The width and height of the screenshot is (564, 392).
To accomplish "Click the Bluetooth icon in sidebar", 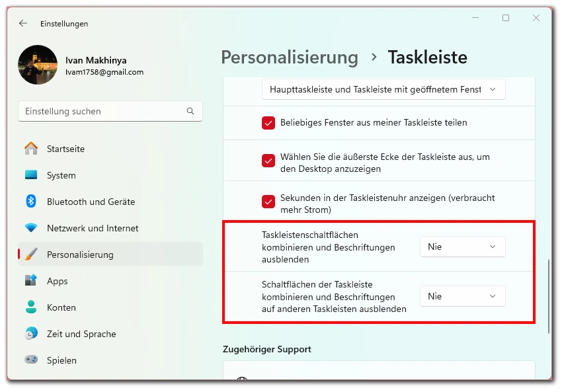I will 31,202.
